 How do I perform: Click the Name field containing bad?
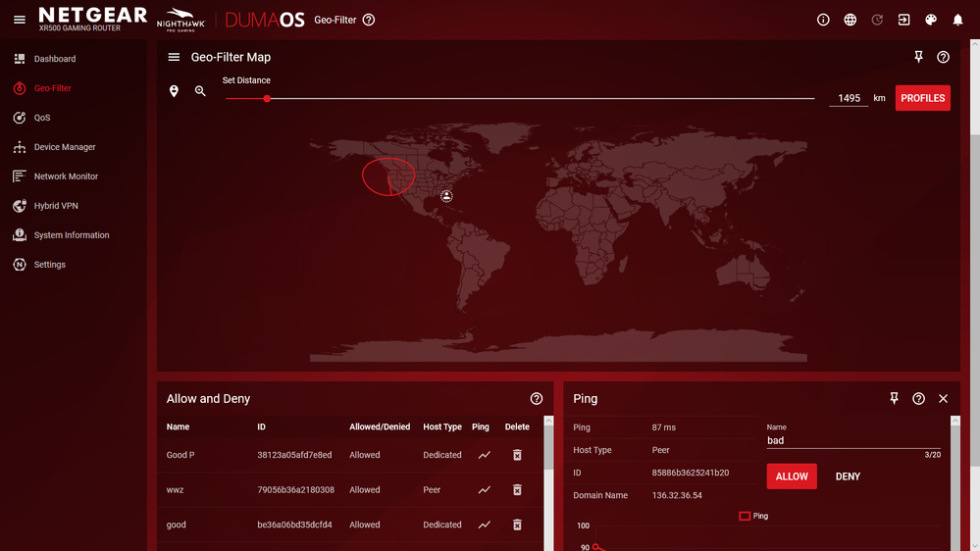coord(853,441)
